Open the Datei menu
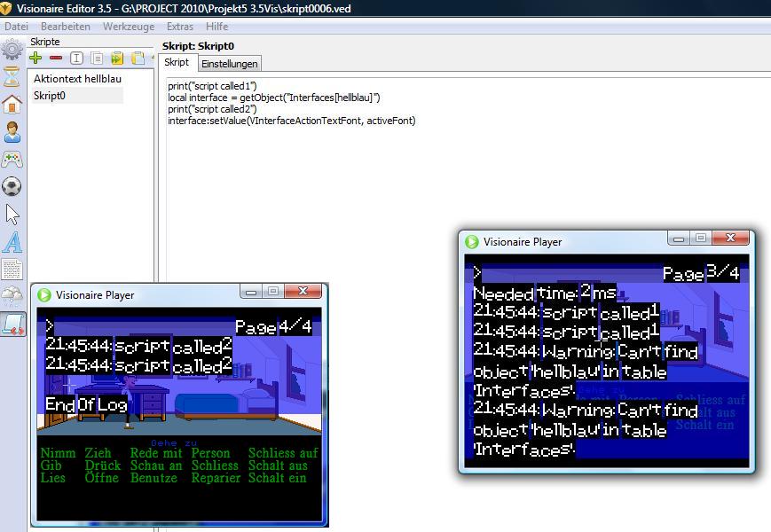 tap(16, 27)
